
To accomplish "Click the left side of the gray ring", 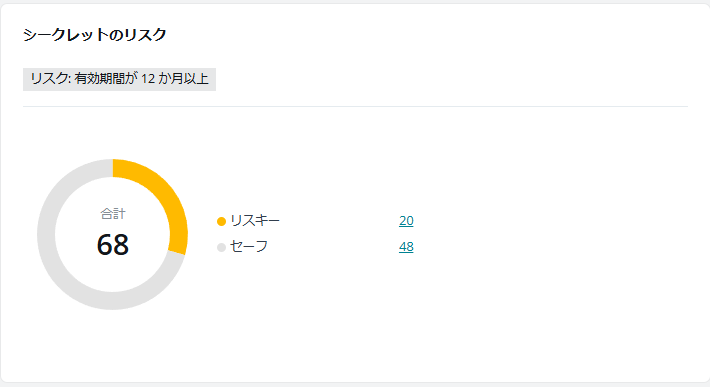I will tap(46, 234).
